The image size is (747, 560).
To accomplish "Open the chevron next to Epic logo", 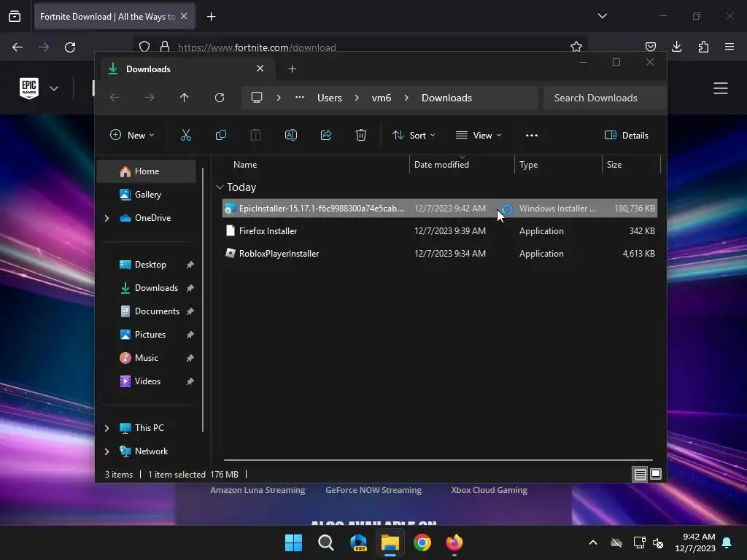I will click(x=54, y=88).
